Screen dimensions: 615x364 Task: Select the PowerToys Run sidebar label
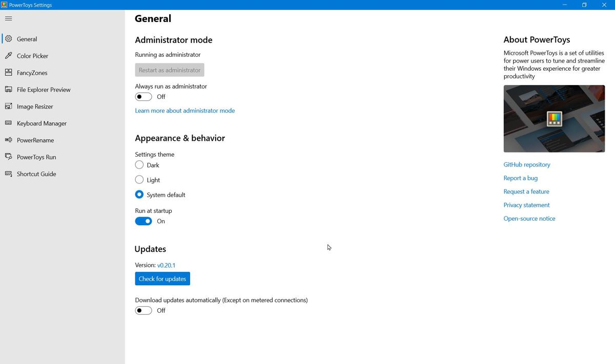tap(36, 157)
